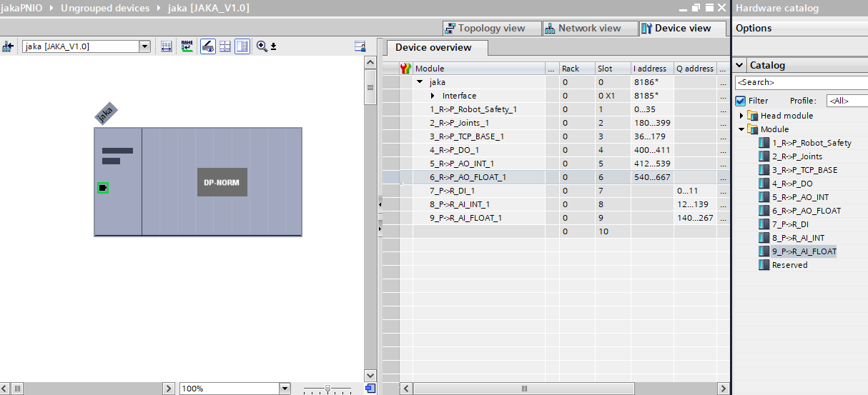The height and width of the screenshot is (395, 868).
Task: Expand the Head module catalog folder
Action: pyautogui.click(x=741, y=116)
